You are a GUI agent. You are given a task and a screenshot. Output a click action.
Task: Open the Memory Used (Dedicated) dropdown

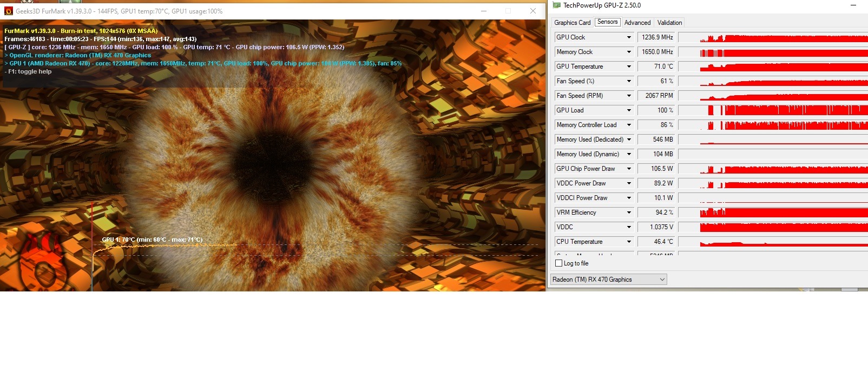coord(629,139)
